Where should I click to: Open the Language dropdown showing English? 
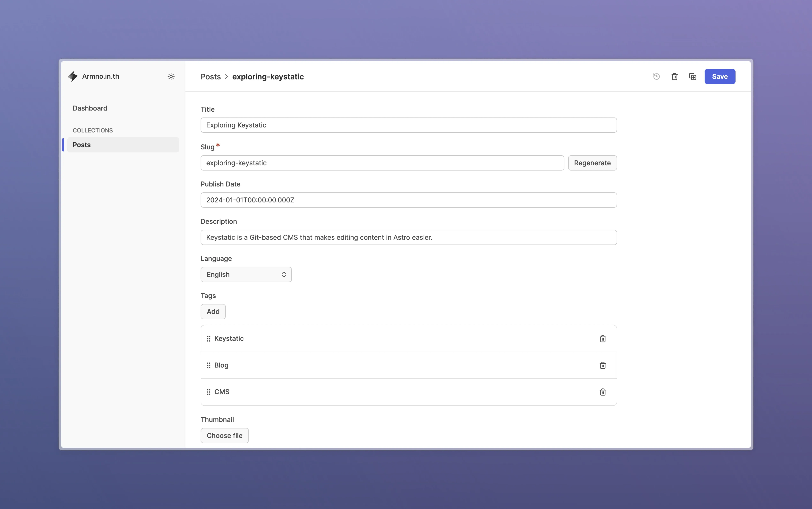point(246,274)
